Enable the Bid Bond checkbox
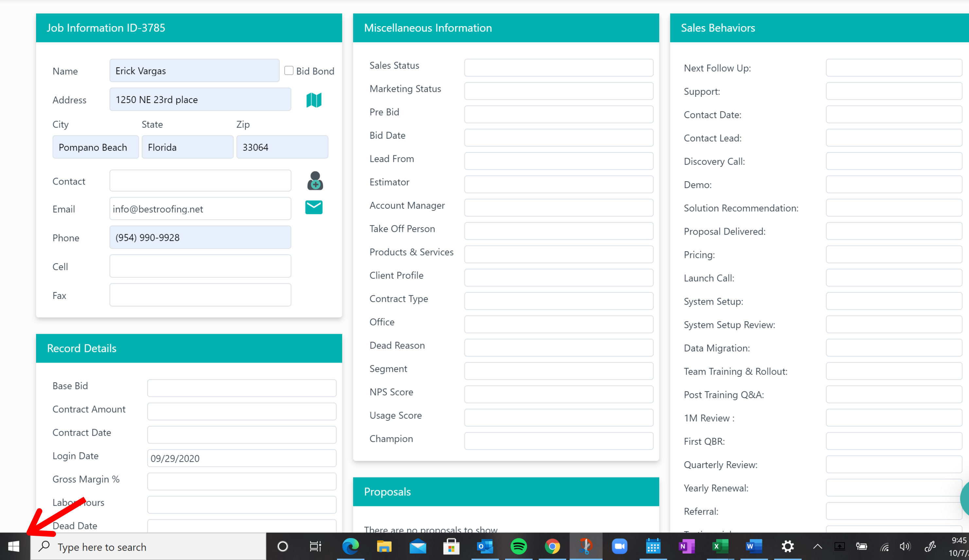The height and width of the screenshot is (560, 969). [x=289, y=71]
